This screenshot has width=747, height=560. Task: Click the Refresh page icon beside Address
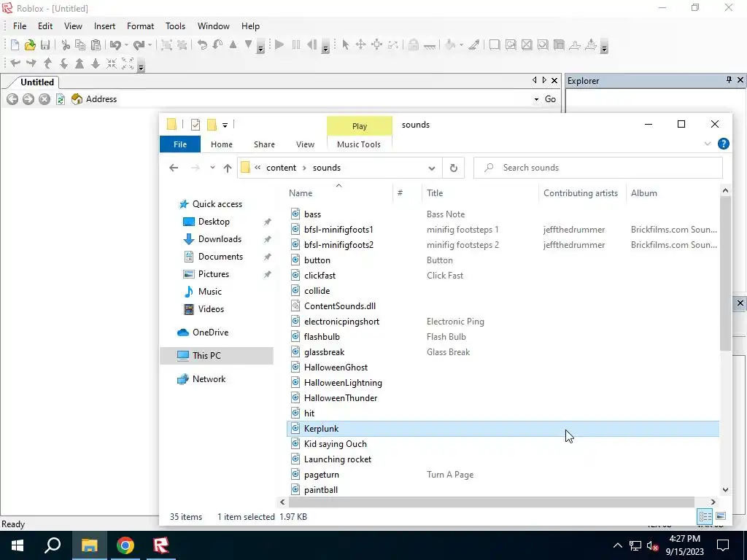coord(61,99)
